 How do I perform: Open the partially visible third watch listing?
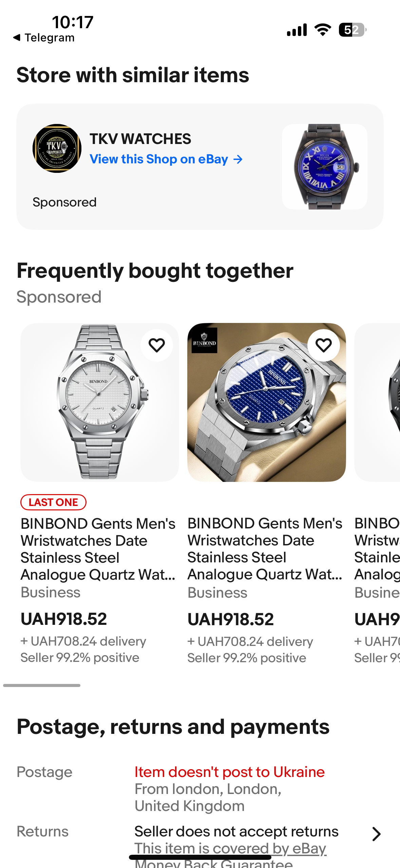[x=377, y=402]
